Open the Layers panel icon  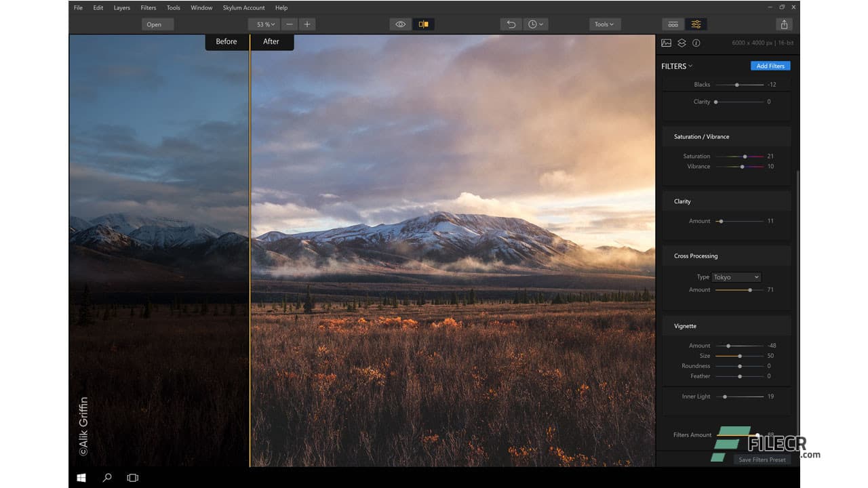[x=681, y=43]
